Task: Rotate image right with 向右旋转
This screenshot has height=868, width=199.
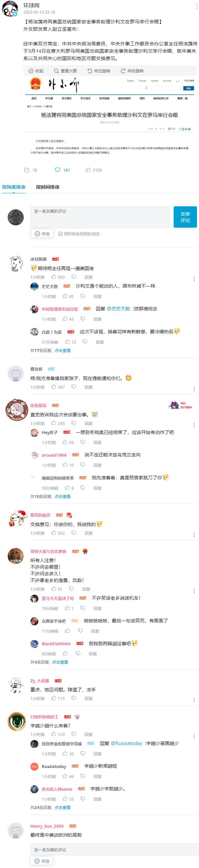Action: (x=132, y=71)
